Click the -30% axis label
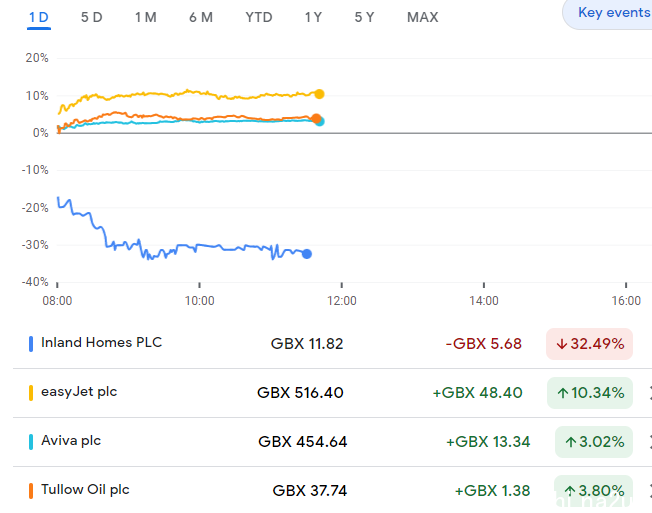The image size is (652, 513). [35, 245]
